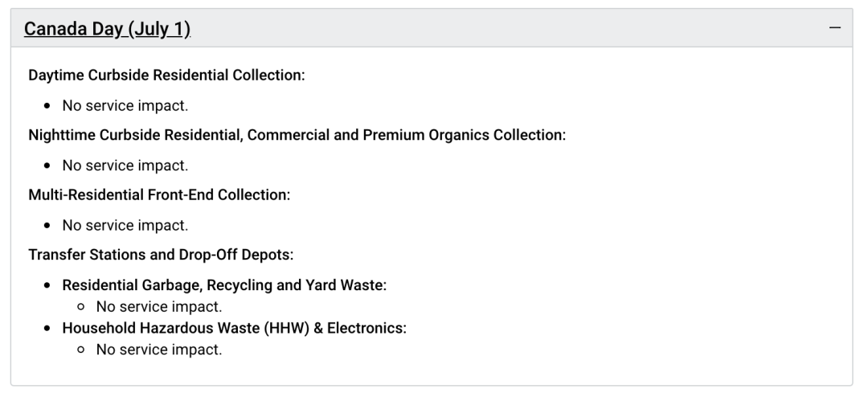Click bullet under Multi-Residential Front-End heading
The image size is (868, 393).
(50, 226)
